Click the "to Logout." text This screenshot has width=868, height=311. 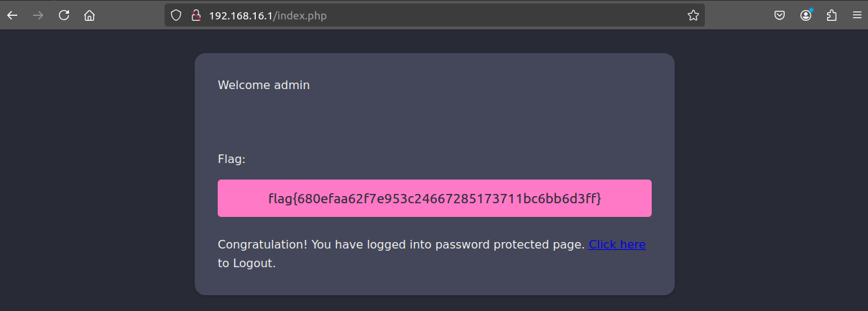246,263
